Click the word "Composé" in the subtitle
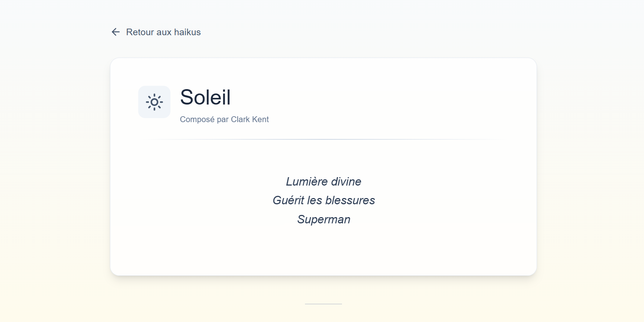 [197, 120]
